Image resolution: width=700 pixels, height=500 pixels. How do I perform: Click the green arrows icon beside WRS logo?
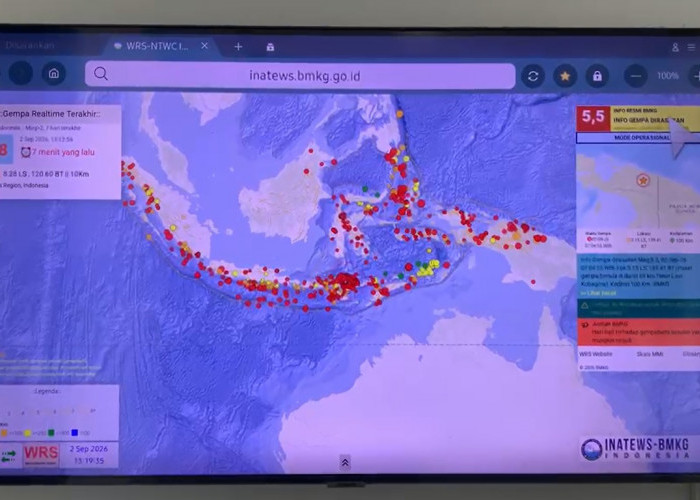(8, 456)
